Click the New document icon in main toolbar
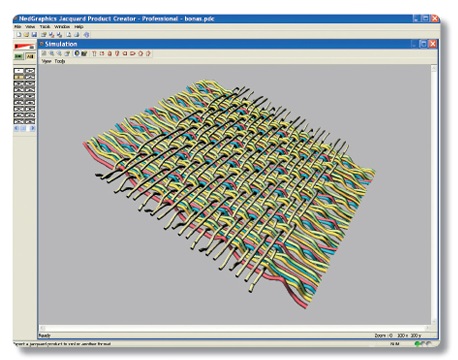Image resolution: width=458 pixels, height=360 pixels. (19, 34)
